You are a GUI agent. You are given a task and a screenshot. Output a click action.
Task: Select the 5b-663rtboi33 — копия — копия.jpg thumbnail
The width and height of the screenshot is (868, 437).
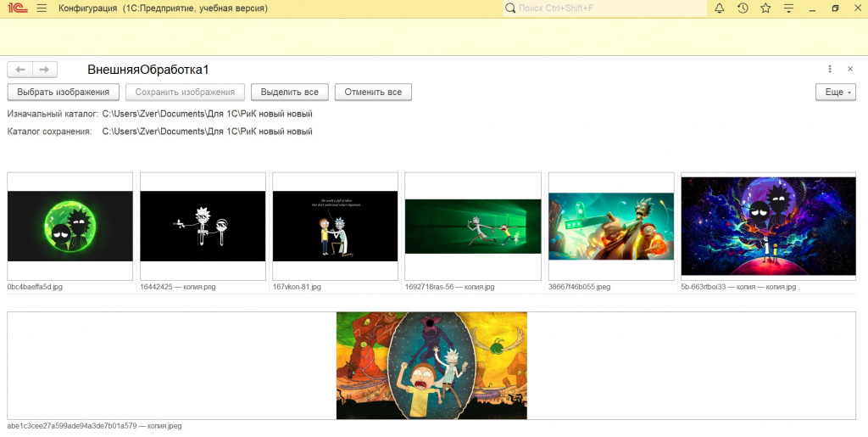[768, 226]
